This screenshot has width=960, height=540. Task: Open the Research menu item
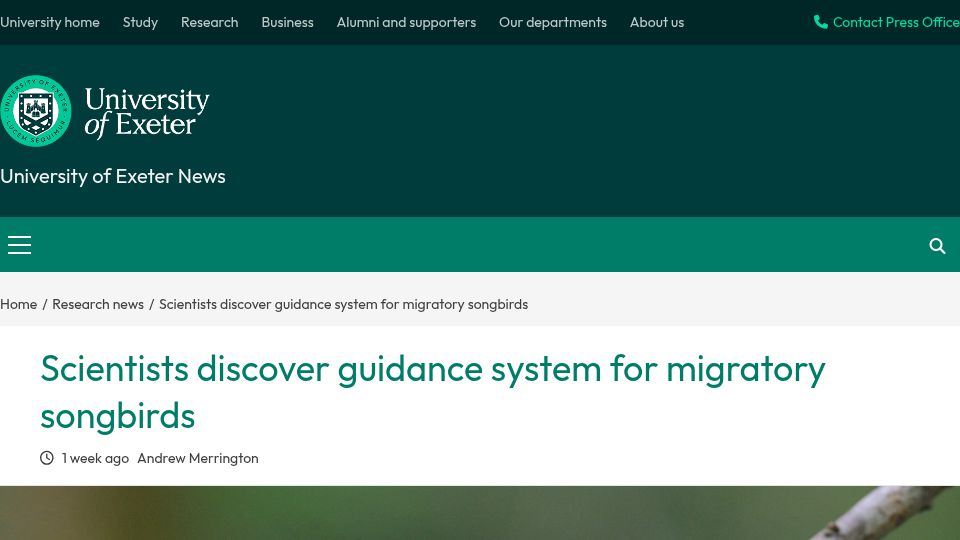(x=209, y=22)
